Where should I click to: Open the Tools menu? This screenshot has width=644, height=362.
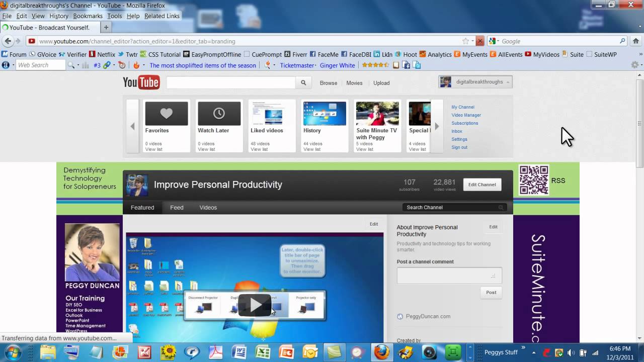click(114, 16)
